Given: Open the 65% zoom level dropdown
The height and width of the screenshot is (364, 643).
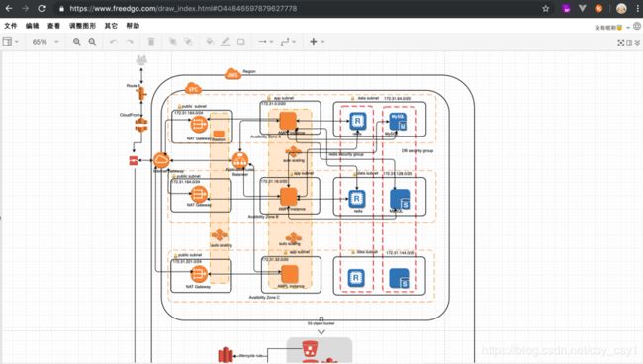Looking at the screenshot, I should click(46, 42).
